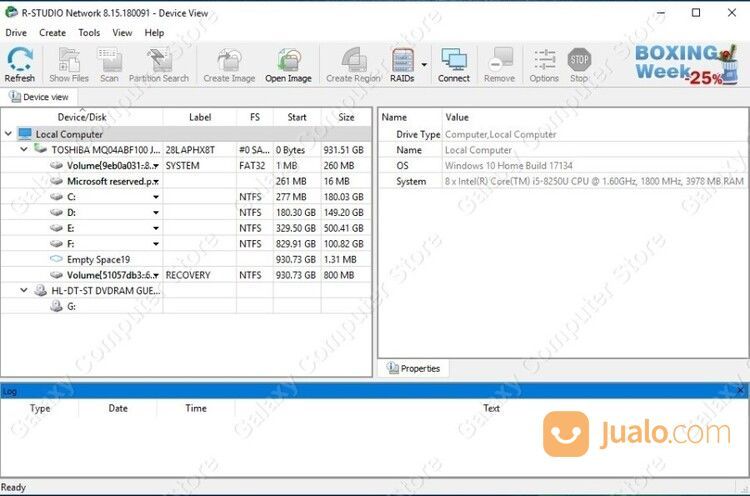Select the C: partition icon

(x=56, y=197)
